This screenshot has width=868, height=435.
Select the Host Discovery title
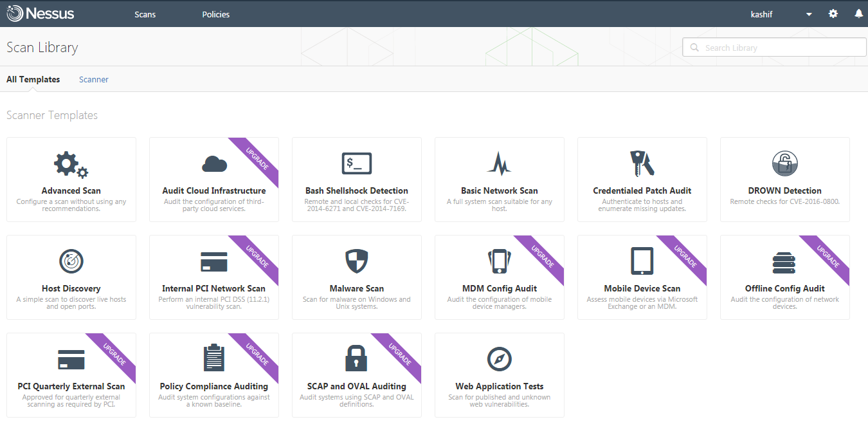coord(71,288)
